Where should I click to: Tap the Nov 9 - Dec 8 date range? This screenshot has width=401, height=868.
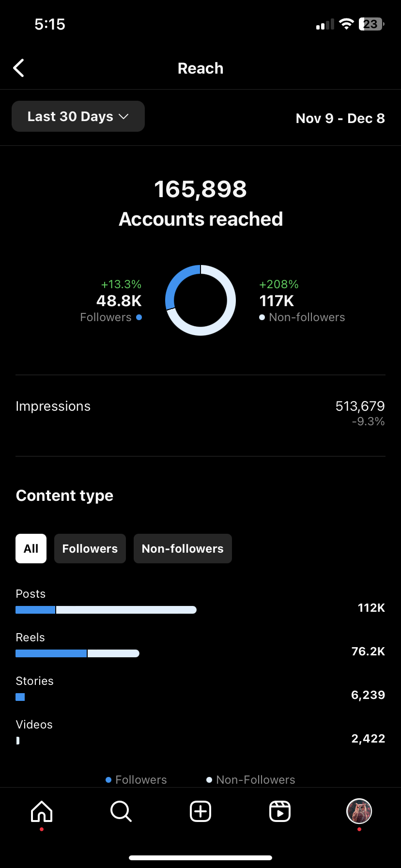tap(340, 118)
